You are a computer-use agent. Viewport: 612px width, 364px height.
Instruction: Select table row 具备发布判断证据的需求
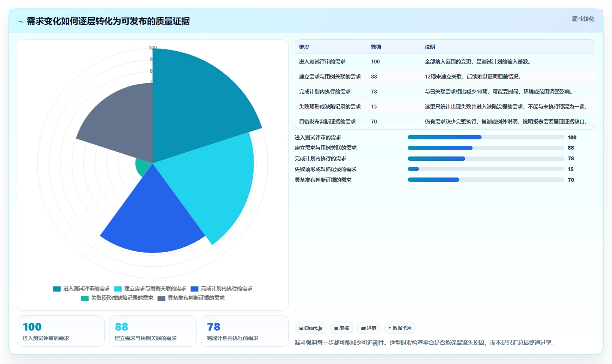pyautogui.click(x=445, y=122)
